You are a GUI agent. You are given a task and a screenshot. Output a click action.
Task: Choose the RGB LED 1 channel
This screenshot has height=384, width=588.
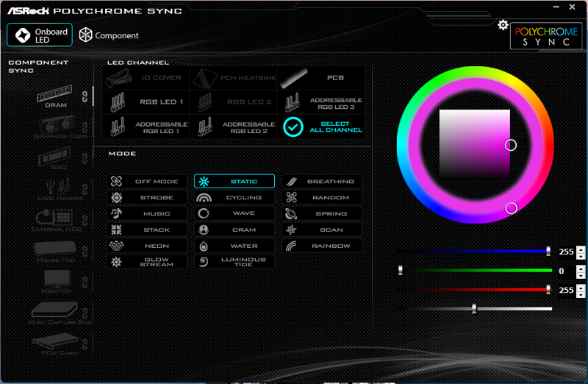coord(146,102)
